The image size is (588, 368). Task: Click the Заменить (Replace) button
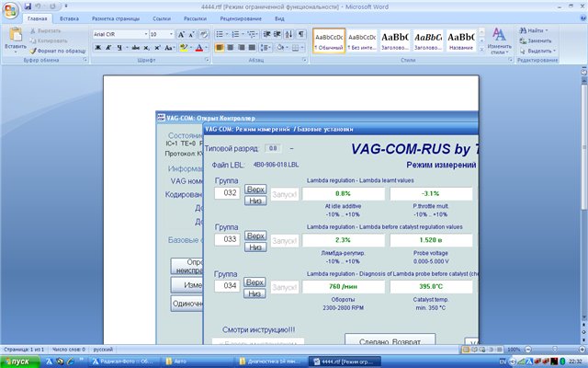tap(536, 40)
